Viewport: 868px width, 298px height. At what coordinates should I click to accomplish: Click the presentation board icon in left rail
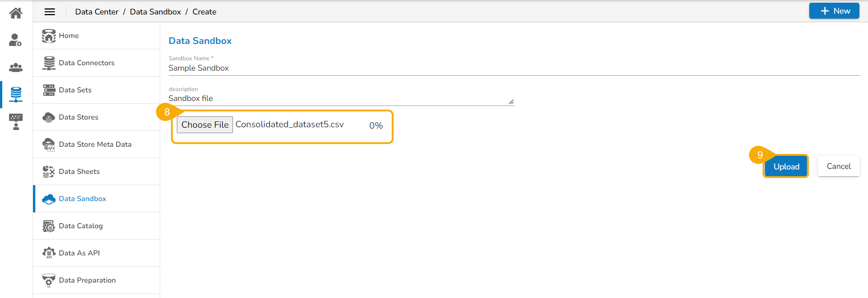(x=16, y=121)
